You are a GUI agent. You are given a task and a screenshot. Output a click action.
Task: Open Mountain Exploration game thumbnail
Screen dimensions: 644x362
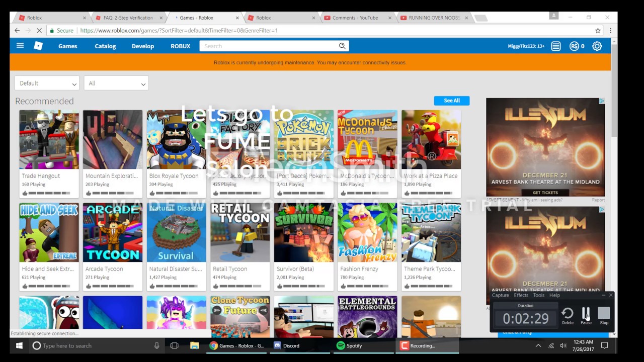point(113,139)
